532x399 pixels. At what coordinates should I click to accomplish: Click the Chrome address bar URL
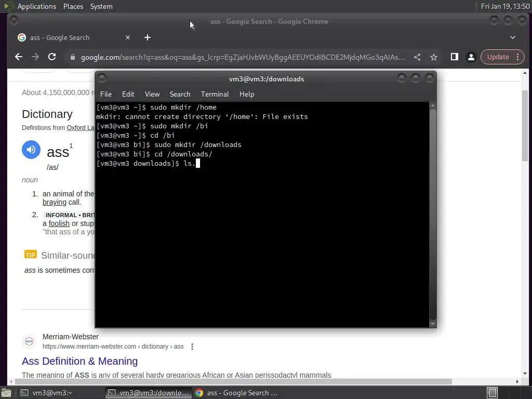point(243,57)
